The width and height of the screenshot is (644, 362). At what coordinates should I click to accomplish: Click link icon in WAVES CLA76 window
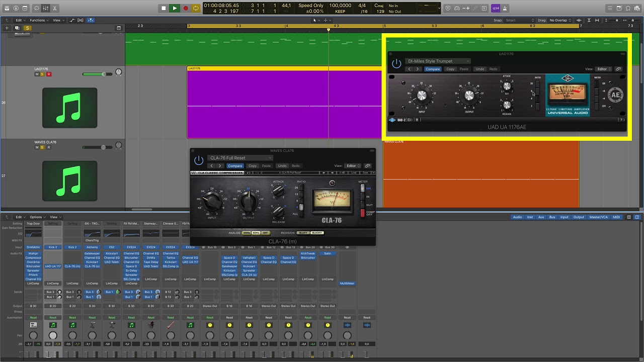[x=367, y=165]
